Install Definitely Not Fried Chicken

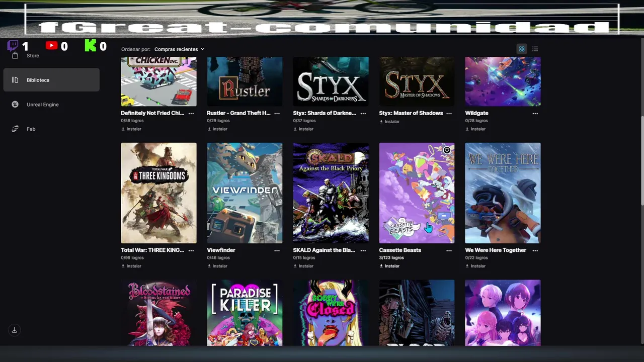tap(131, 129)
